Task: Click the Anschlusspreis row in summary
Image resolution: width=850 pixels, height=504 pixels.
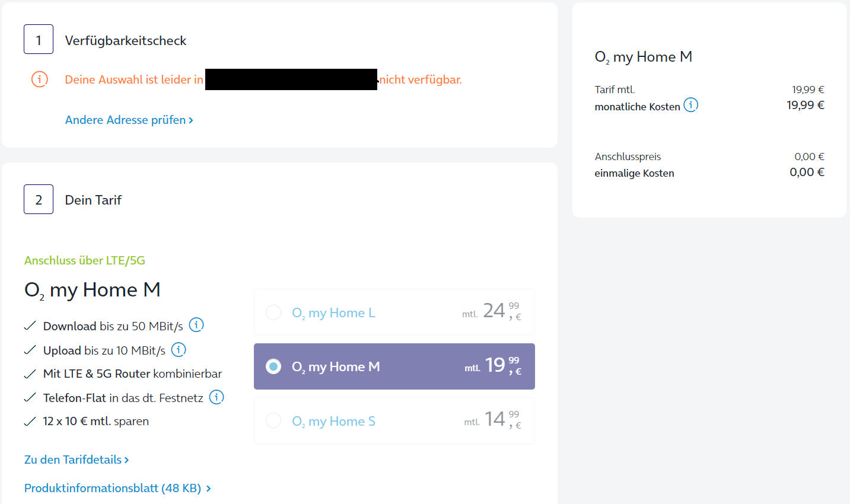Action: (x=709, y=157)
